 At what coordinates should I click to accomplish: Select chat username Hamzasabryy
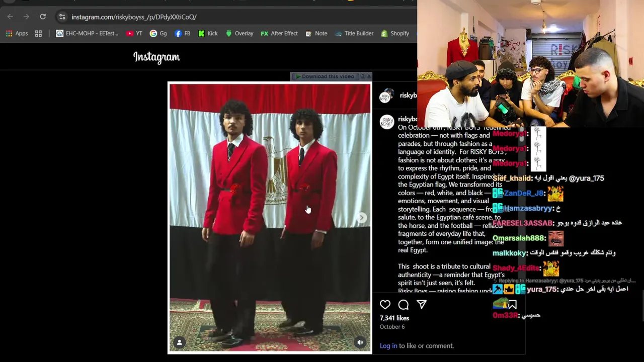[x=529, y=208]
